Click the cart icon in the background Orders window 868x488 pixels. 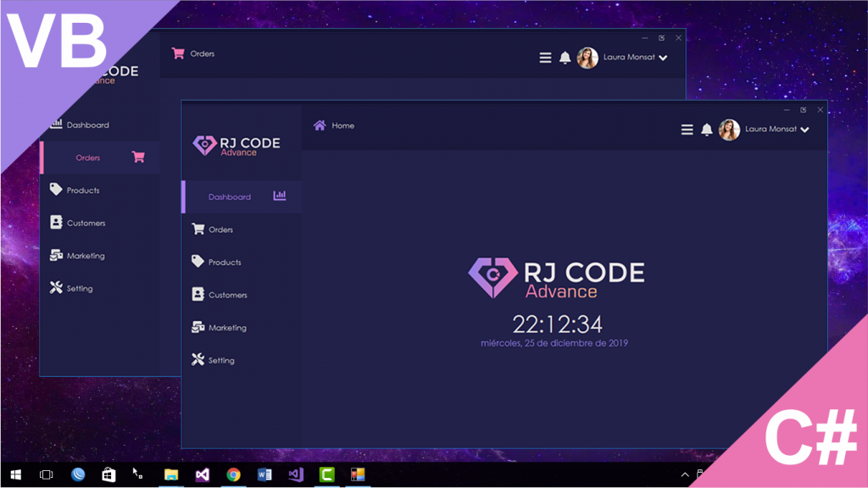(x=179, y=53)
